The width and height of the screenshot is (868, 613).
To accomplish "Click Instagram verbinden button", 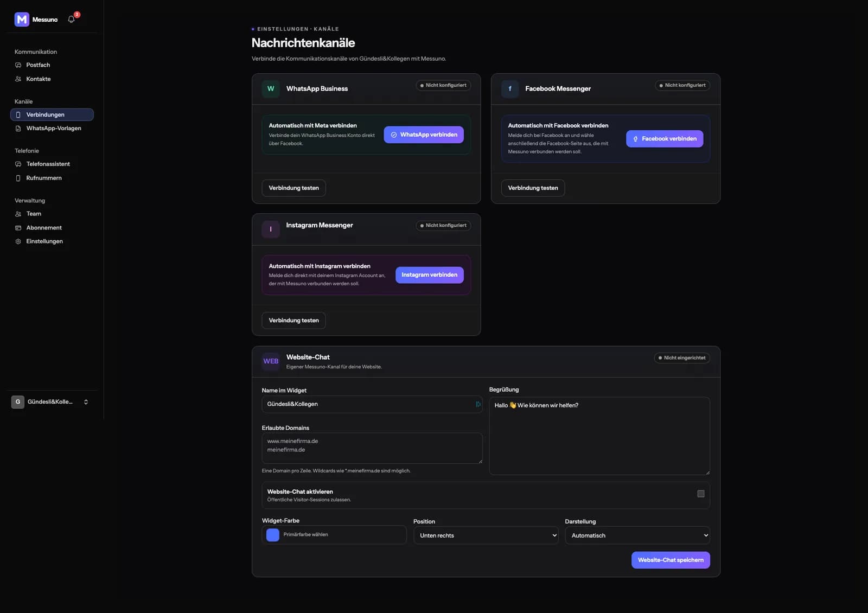I will pos(430,275).
